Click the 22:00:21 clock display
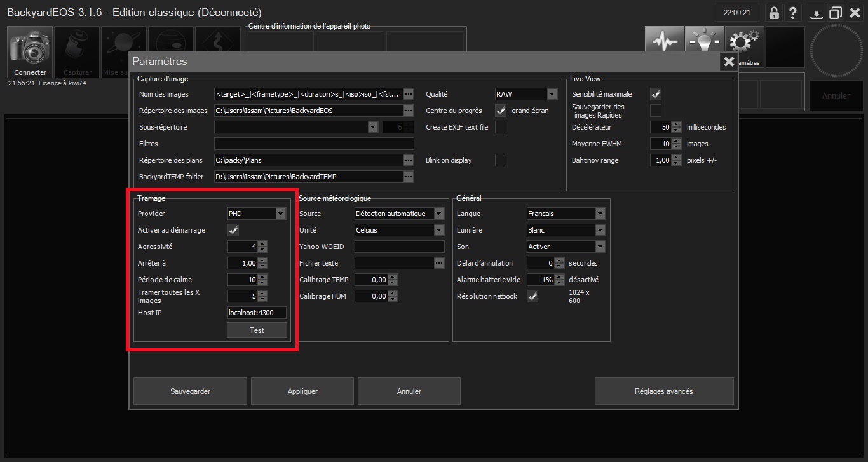The image size is (868, 462). (x=738, y=13)
